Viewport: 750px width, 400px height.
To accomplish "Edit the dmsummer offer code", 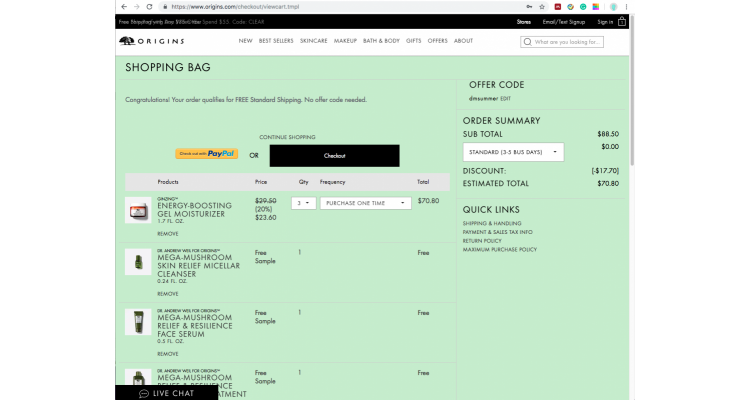I will [505, 99].
